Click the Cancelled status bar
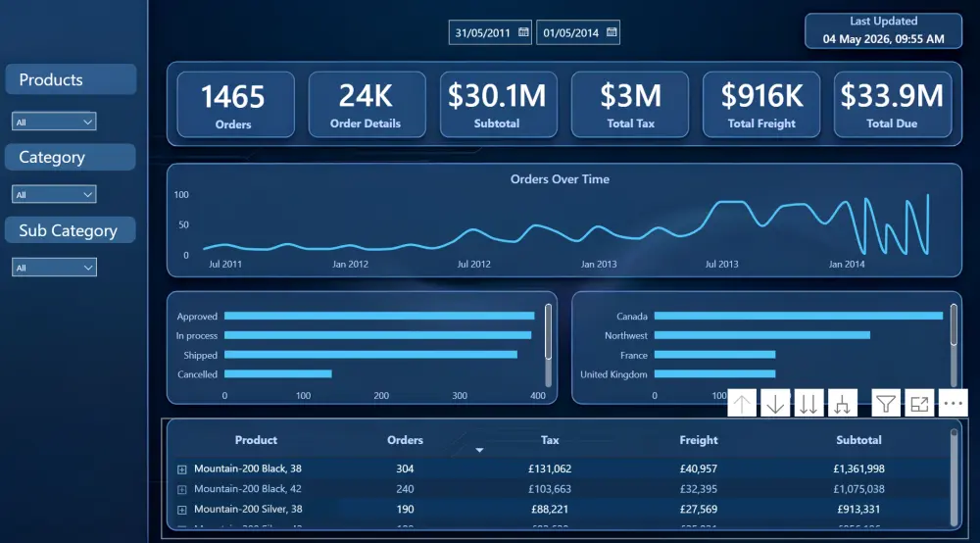 (x=278, y=374)
